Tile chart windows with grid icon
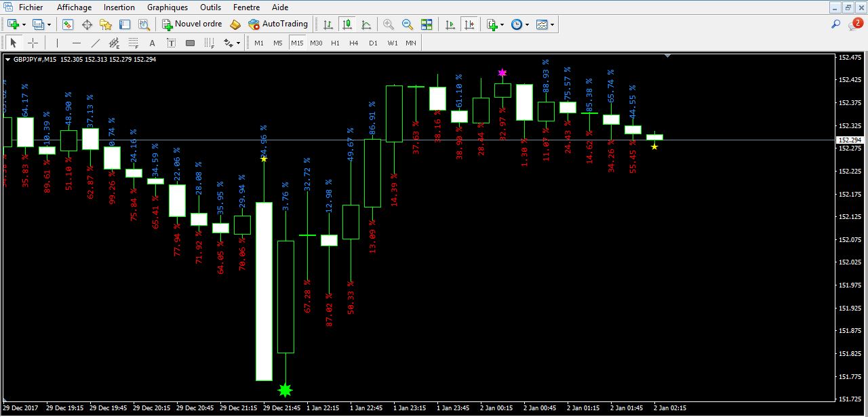 (427, 24)
